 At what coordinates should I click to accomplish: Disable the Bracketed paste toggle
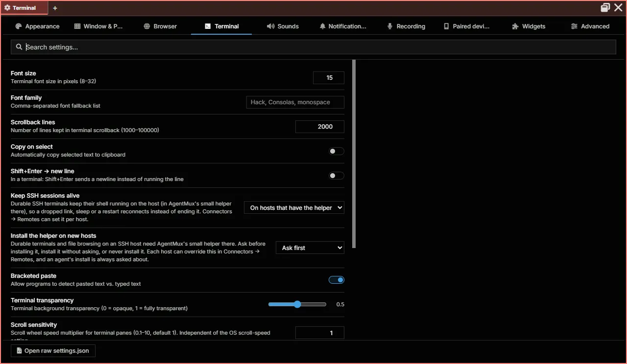(x=337, y=280)
